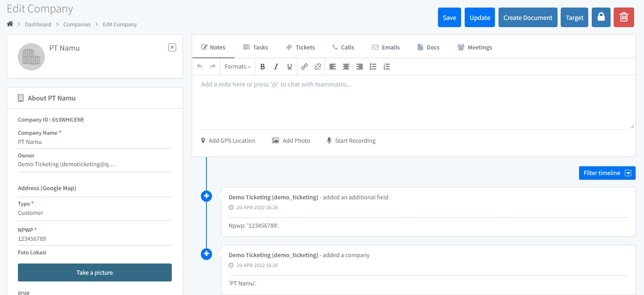Open the Filter timeline dropdown
The height and width of the screenshot is (295, 644).
click(x=607, y=173)
